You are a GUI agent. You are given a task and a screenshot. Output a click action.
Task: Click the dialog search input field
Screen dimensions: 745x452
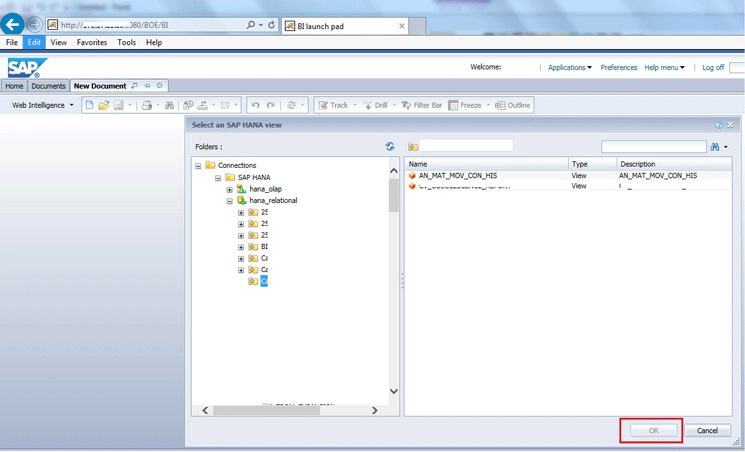pos(654,147)
